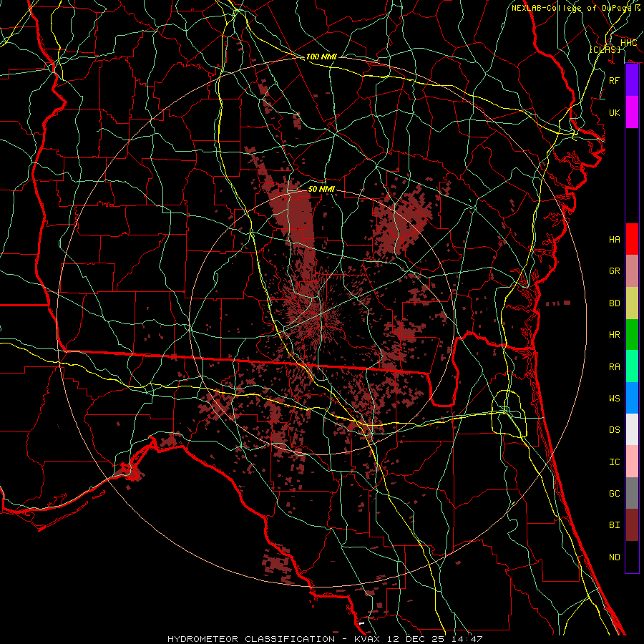Click the 12 DEC 25 date text

coord(416,639)
